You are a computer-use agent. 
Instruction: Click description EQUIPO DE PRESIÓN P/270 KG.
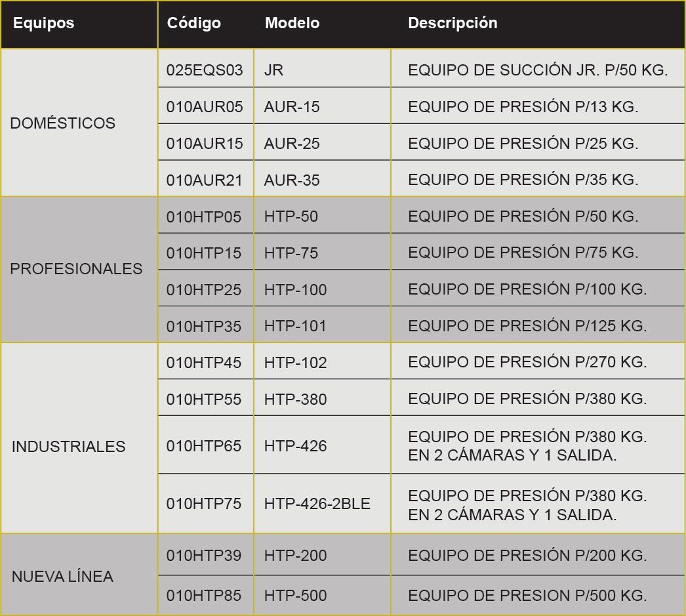point(527,362)
